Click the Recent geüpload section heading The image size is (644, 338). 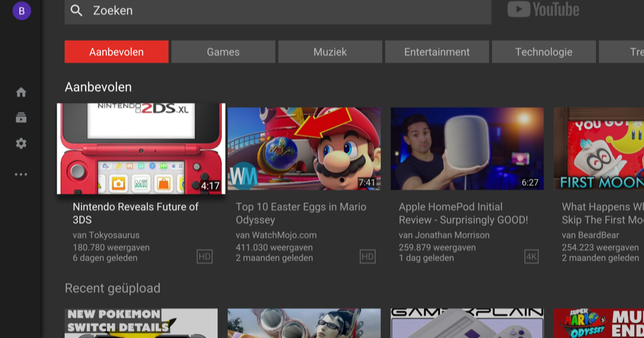(113, 288)
